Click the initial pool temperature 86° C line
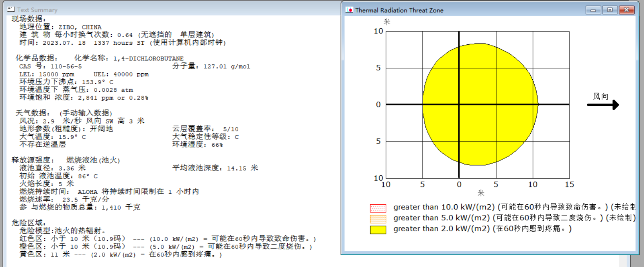This screenshot has width=644, height=267. (58, 176)
